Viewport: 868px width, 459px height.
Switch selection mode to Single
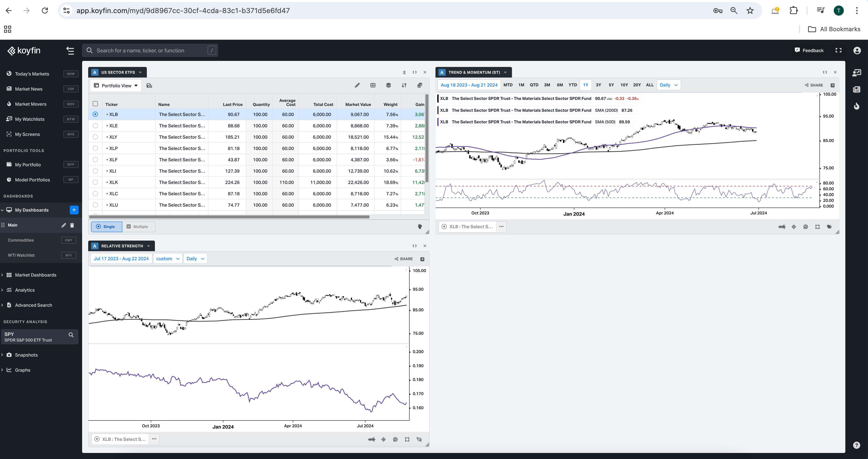click(107, 227)
